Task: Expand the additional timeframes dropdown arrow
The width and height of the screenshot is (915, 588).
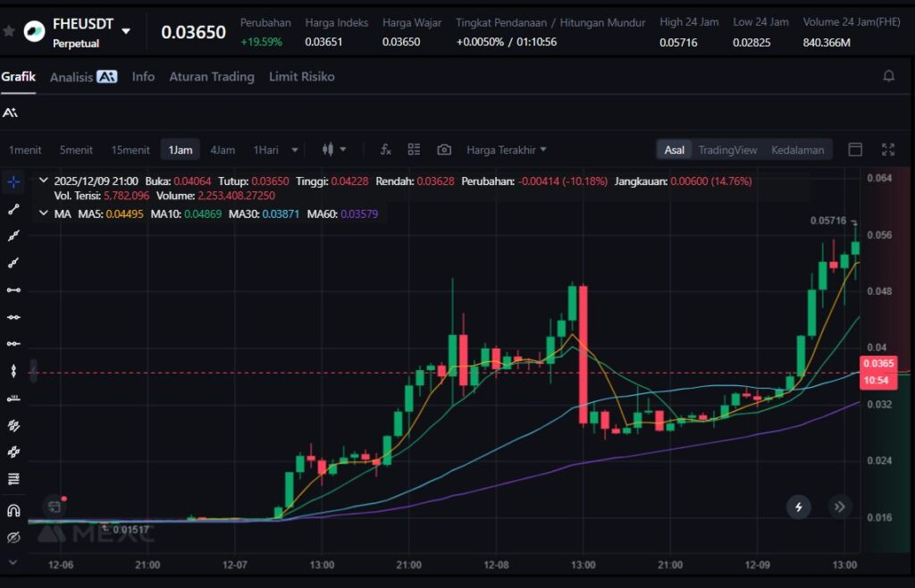Action: point(295,150)
